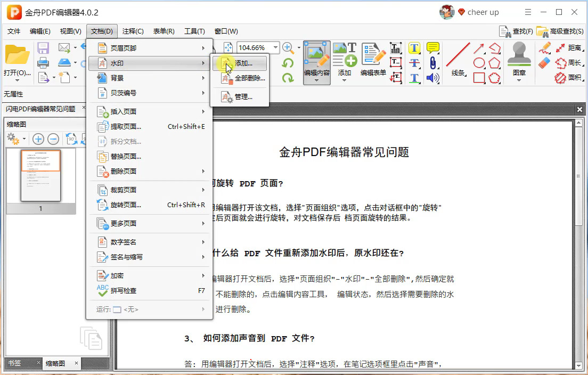Select the pencil freehand drawing tool
Viewport: 588px width, 375px height.
click(545, 48)
